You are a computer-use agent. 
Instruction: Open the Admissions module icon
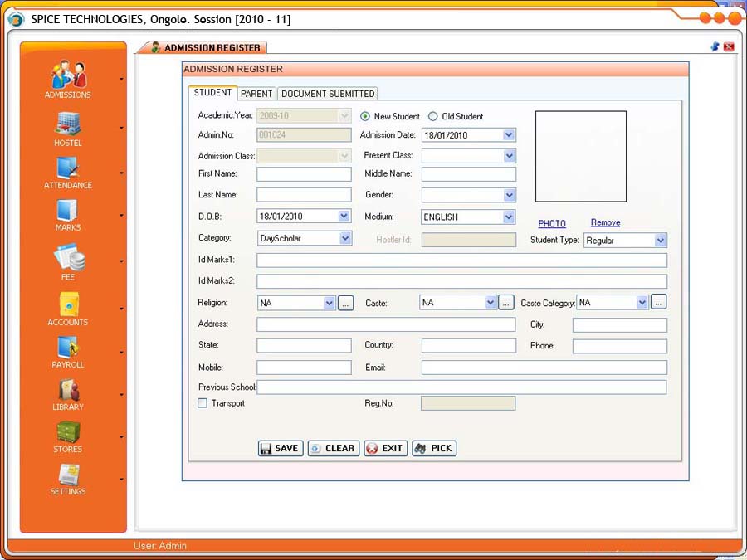[x=68, y=75]
